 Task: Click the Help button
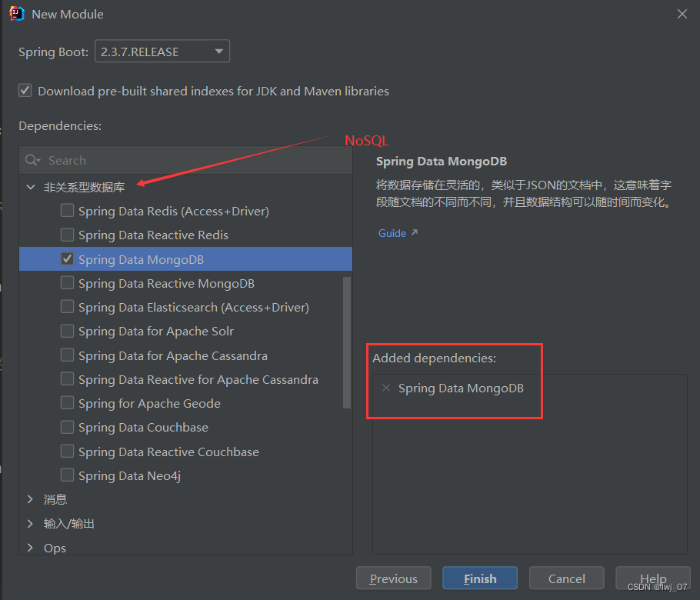(x=652, y=578)
